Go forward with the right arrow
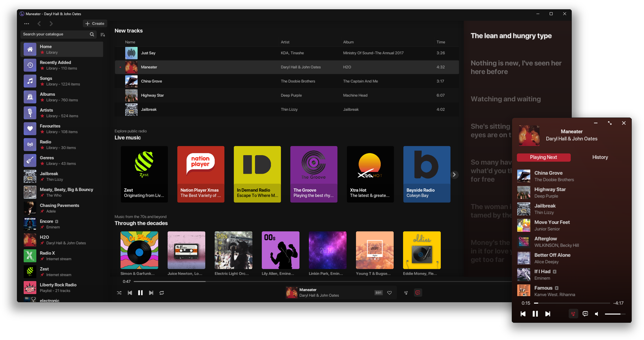The height and width of the screenshot is (340, 644). click(x=51, y=24)
